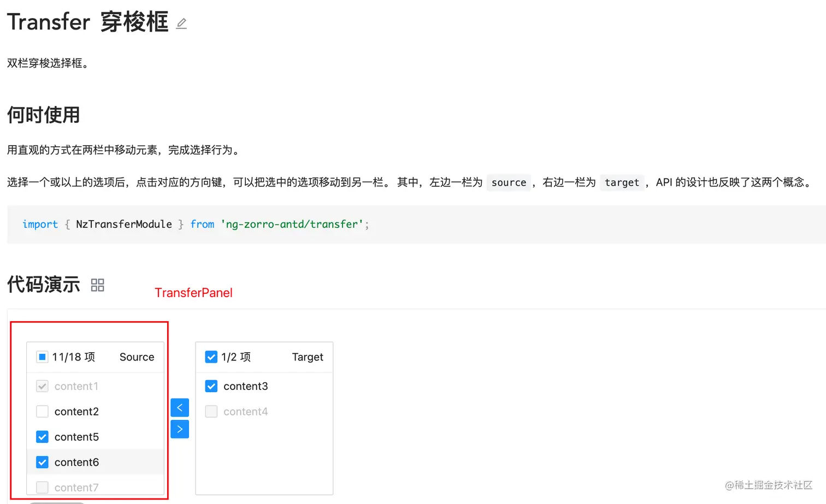Uncheck the content5 checkbox
The width and height of the screenshot is (826, 504).
click(x=42, y=437)
